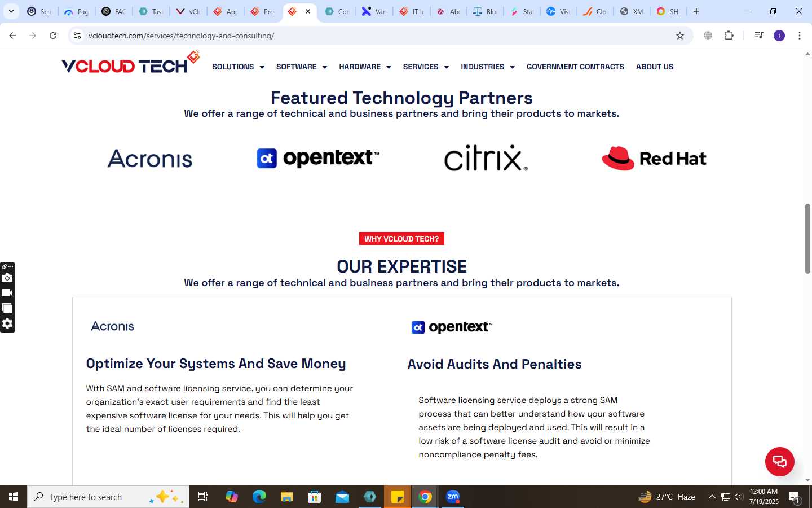The width and height of the screenshot is (812, 508).
Task: Open a new browser tab
Action: click(x=696, y=11)
